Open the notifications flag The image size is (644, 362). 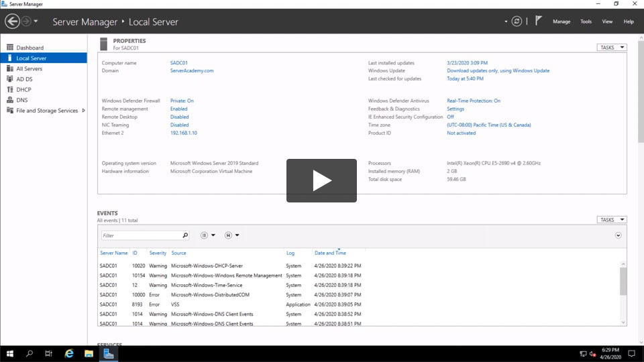[538, 21]
